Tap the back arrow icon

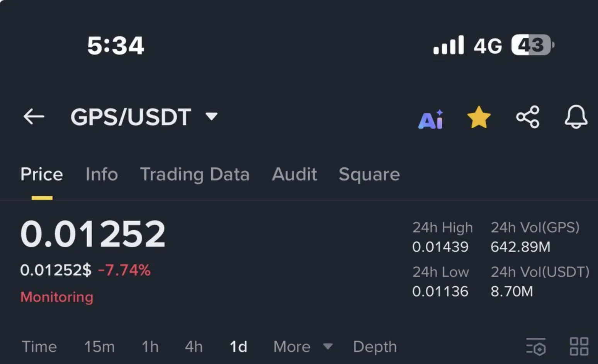tap(34, 117)
